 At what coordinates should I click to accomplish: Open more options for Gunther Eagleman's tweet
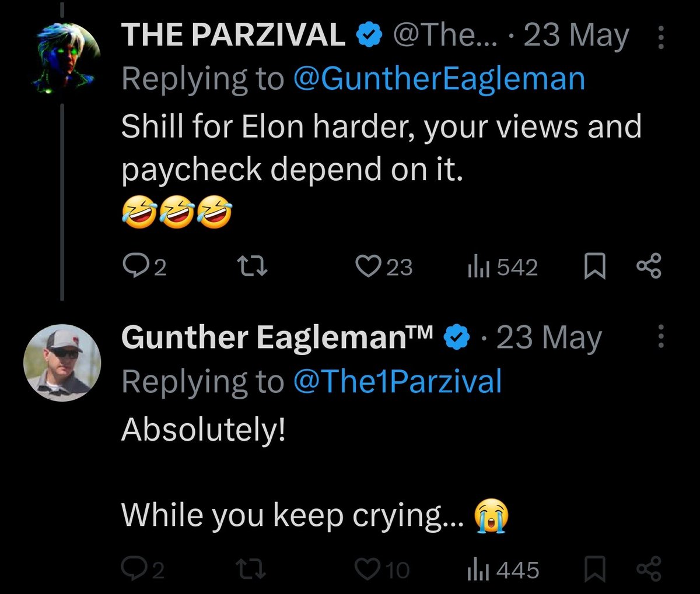[x=661, y=338]
